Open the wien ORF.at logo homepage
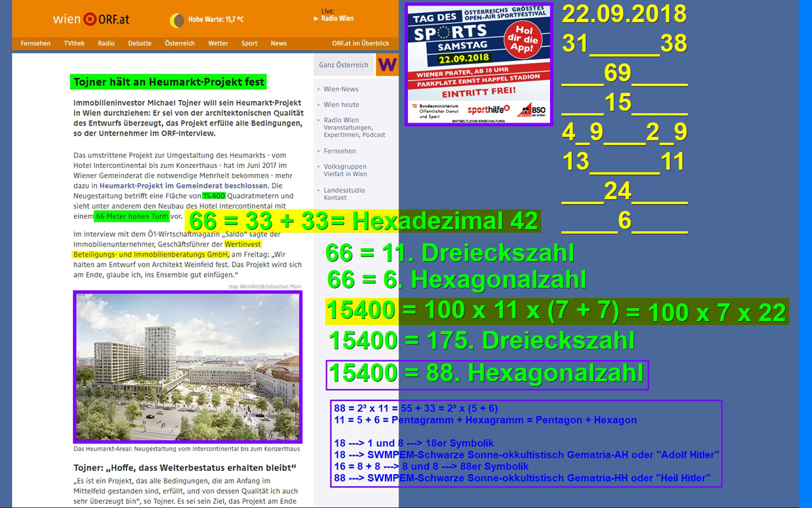Viewport: 812px width, 508px height. point(91,20)
